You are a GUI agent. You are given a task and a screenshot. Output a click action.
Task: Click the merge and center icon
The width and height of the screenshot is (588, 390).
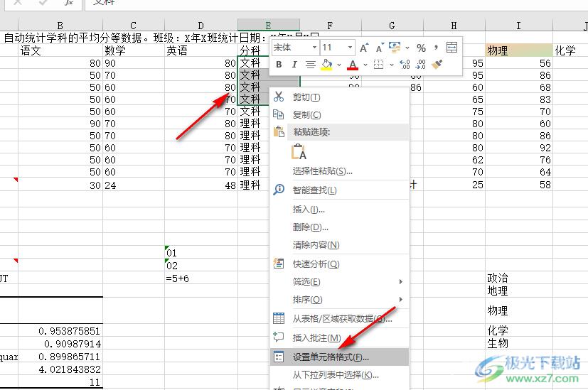pyautogui.click(x=451, y=48)
